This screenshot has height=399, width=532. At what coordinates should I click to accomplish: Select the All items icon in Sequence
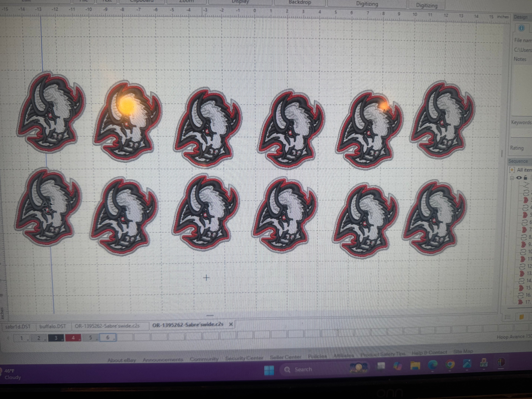coord(512,170)
